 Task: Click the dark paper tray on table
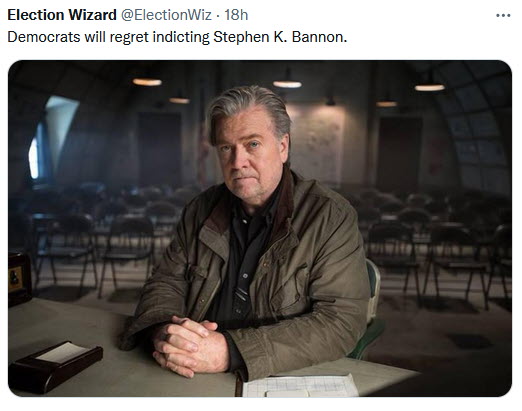click(x=55, y=365)
